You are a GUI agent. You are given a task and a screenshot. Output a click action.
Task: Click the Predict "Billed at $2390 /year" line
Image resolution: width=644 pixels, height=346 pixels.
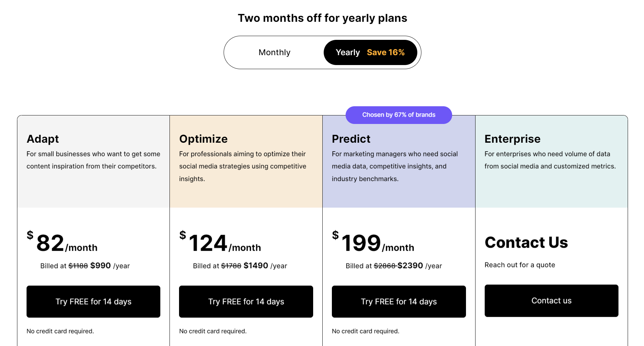point(393,266)
